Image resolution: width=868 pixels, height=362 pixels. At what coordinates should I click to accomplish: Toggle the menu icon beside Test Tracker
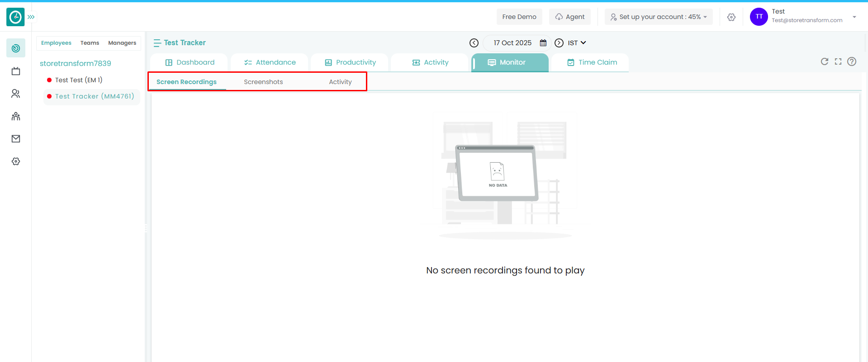tap(157, 43)
